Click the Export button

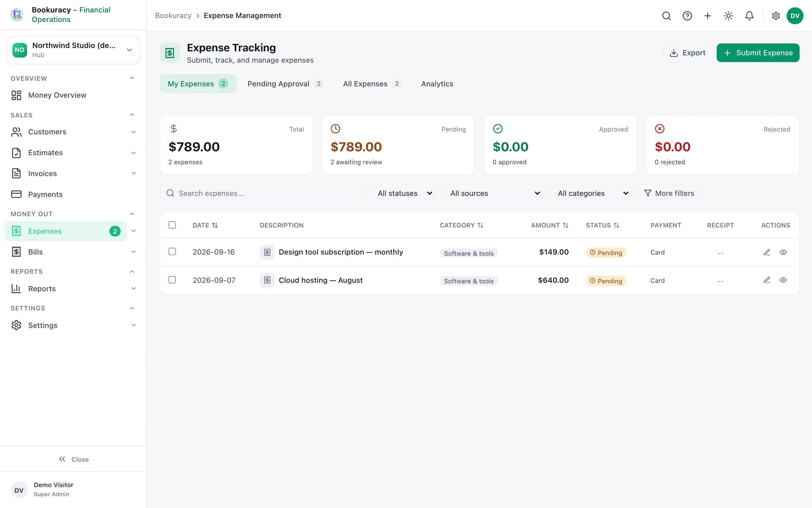click(687, 53)
